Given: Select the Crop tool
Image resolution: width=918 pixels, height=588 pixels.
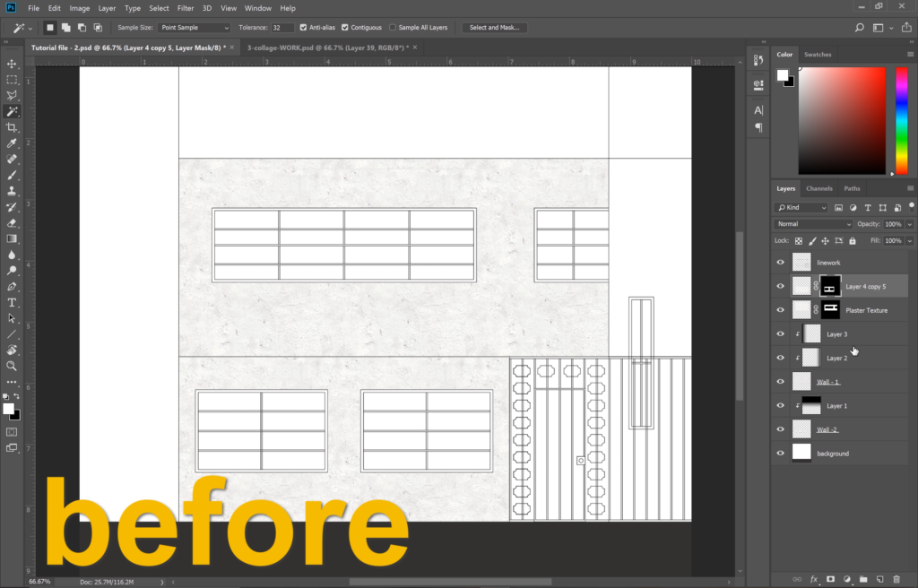Looking at the screenshot, I should [x=12, y=127].
